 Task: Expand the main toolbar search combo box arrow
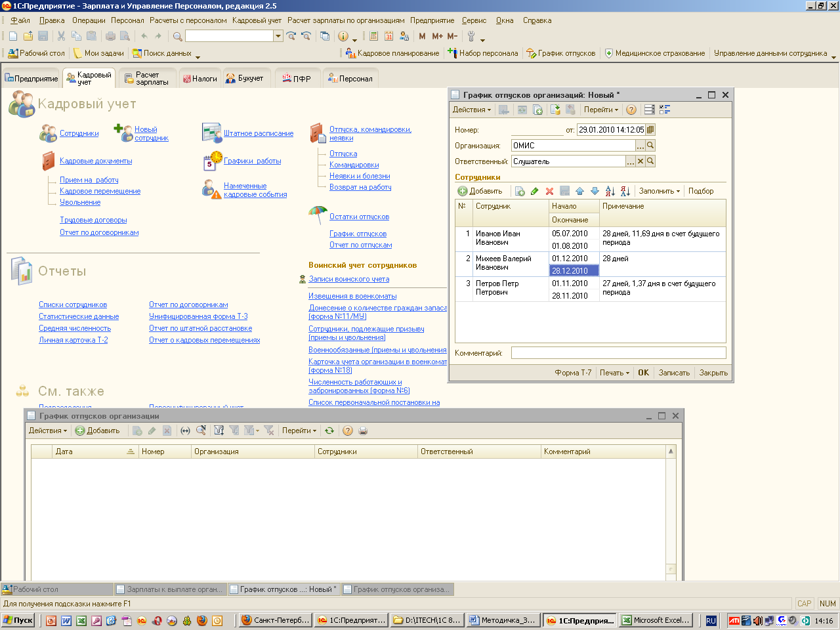(278, 36)
